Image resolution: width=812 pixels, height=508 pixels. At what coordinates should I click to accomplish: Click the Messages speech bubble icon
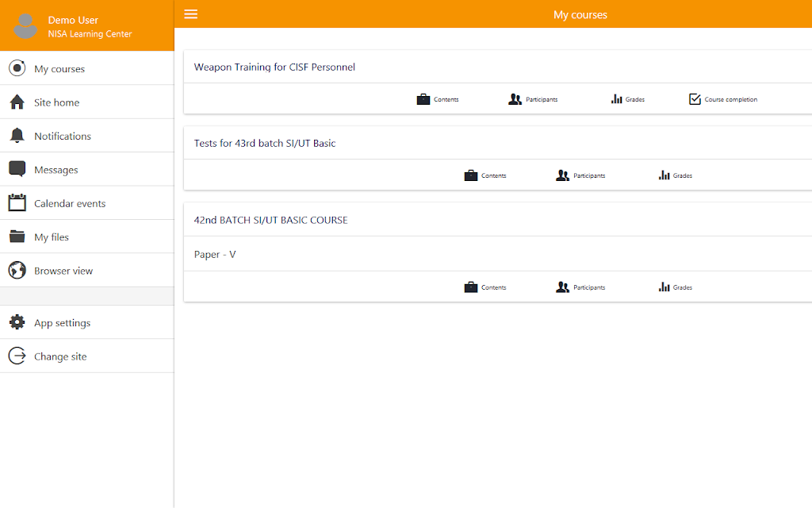click(17, 169)
